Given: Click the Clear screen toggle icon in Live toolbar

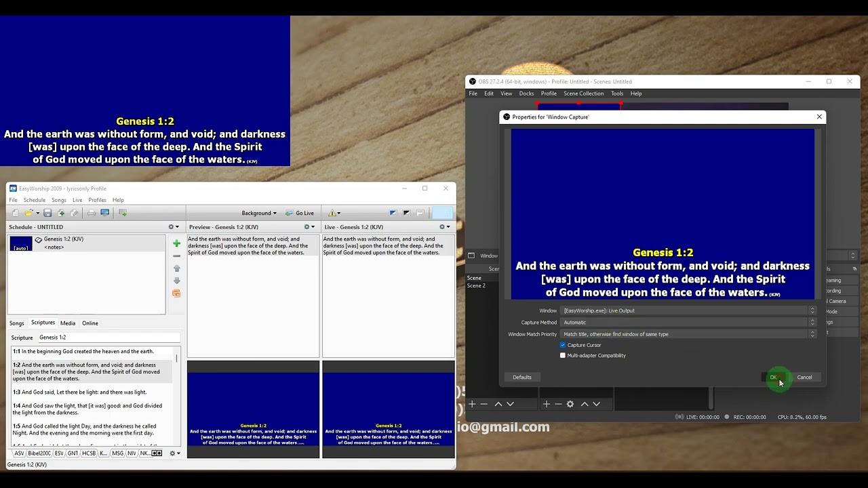Looking at the screenshot, I should tap(420, 213).
